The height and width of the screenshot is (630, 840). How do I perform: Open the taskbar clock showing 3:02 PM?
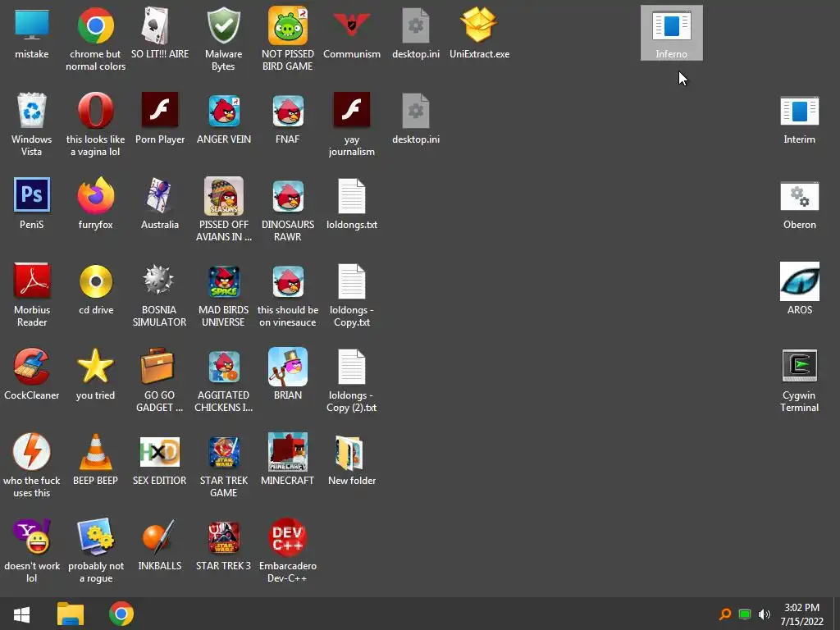[x=802, y=614]
